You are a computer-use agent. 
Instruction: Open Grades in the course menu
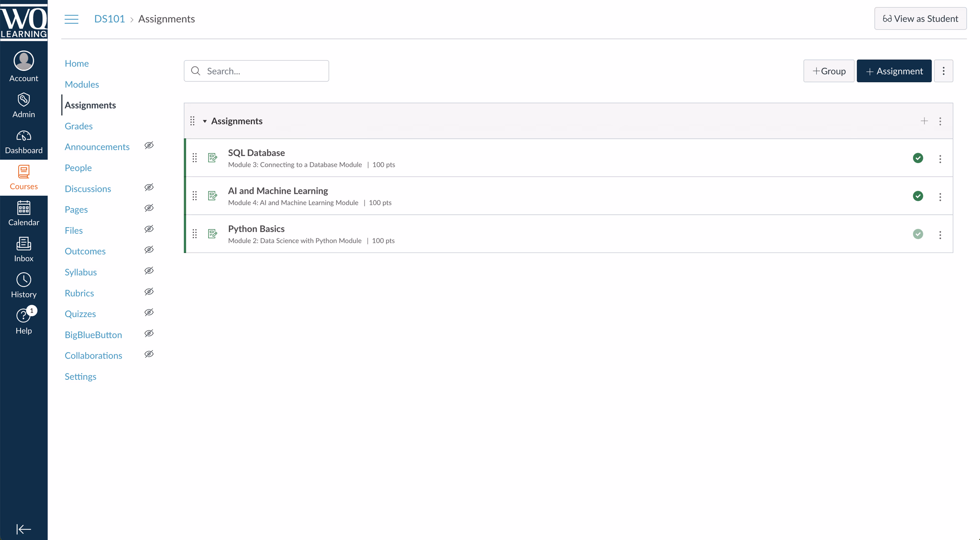pos(78,126)
